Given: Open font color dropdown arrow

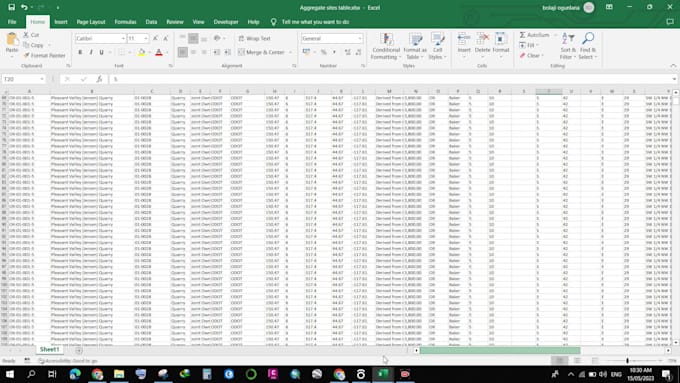Looking at the screenshot, I should (x=167, y=52).
